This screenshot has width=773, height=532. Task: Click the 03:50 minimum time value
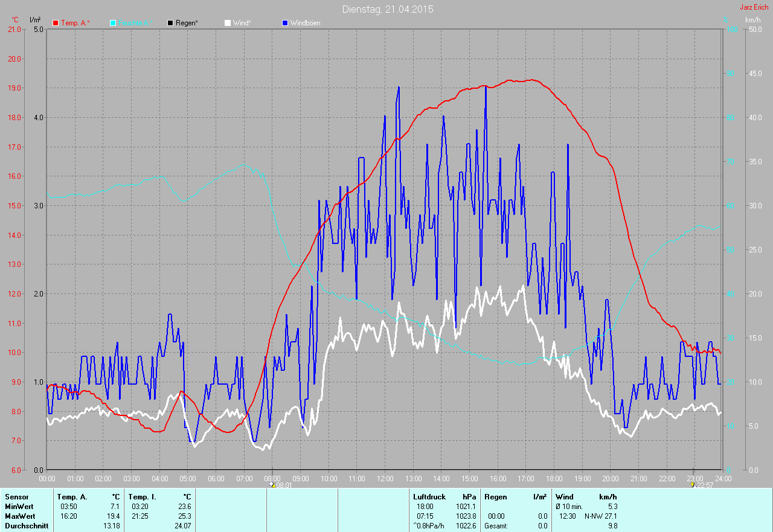[68, 507]
